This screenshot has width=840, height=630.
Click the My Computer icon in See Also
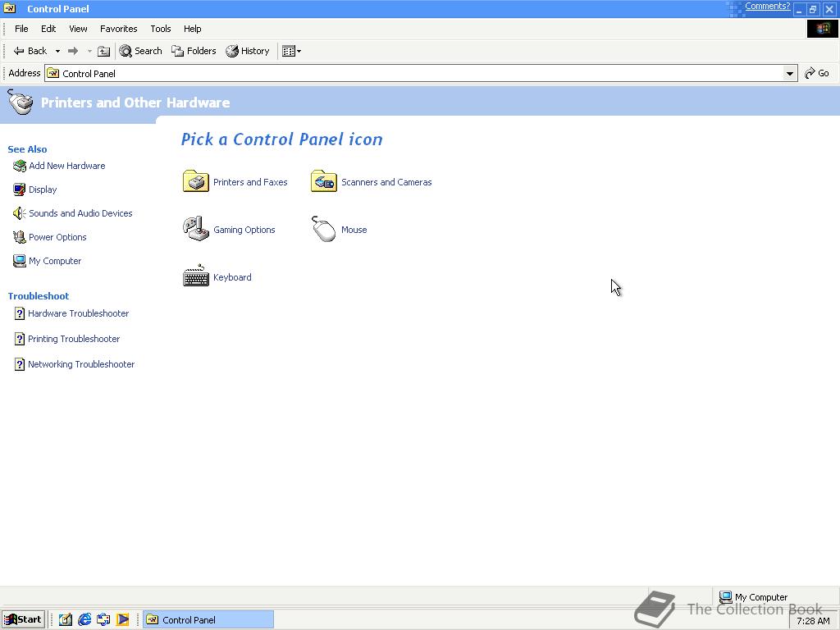click(x=20, y=261)
